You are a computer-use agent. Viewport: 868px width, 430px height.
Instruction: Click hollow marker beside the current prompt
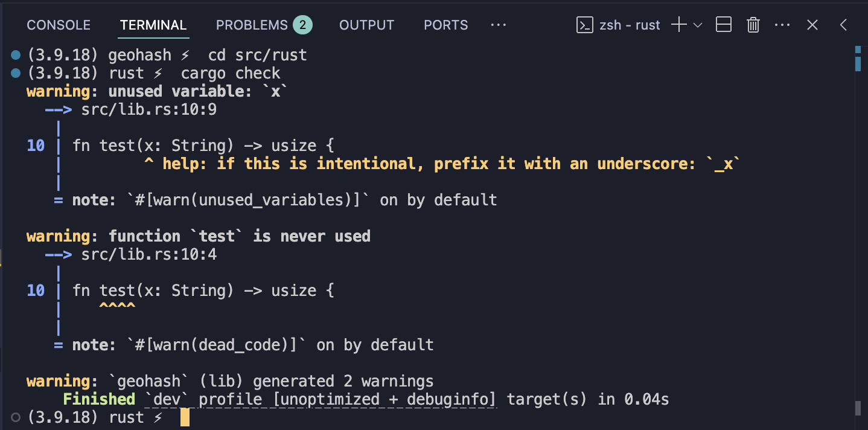coord(16,417)
